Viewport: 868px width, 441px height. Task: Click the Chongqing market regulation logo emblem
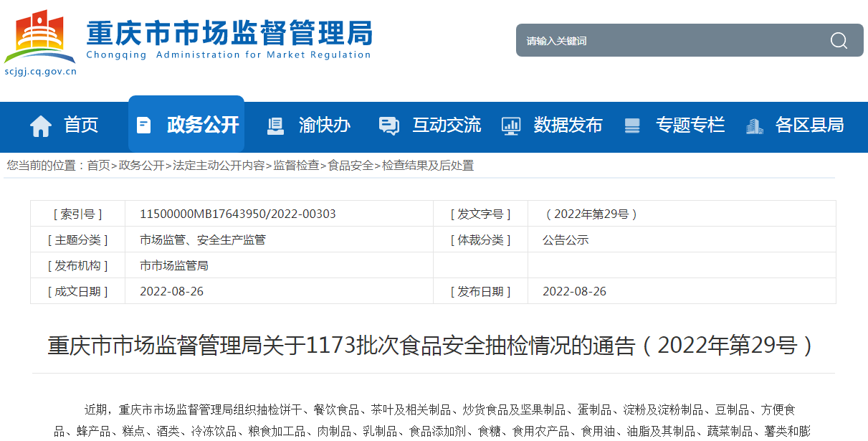[x=40, y=37]
